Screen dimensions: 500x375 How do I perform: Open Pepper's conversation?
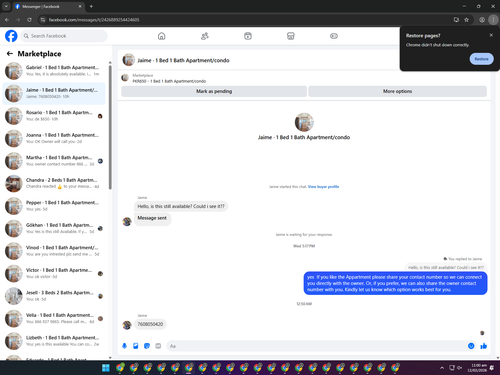point(54,206)
